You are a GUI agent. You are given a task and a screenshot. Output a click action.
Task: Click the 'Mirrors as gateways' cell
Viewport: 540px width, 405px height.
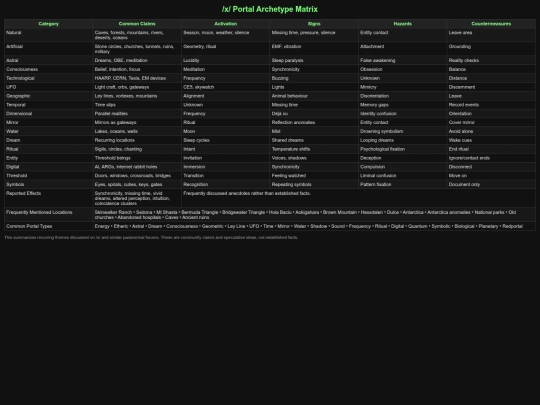(x=137, y=123)
